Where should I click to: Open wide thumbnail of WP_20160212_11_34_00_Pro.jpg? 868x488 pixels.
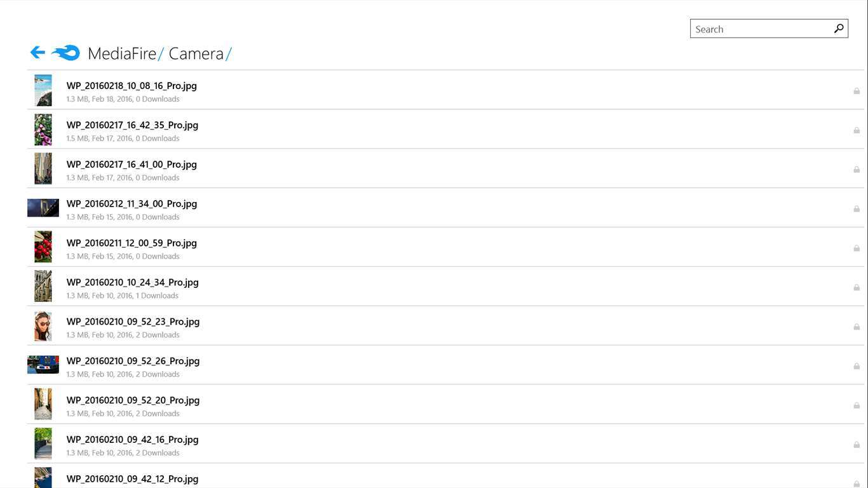tap(43, 208)
